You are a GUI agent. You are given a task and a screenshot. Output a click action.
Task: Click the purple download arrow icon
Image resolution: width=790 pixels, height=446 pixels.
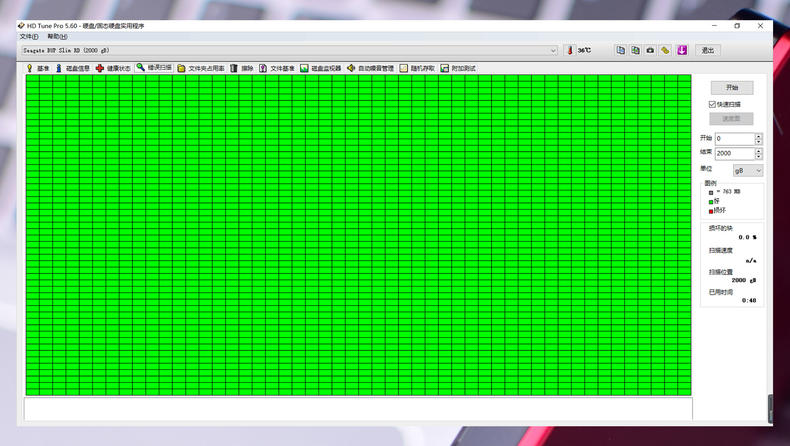tap(681, 50)
